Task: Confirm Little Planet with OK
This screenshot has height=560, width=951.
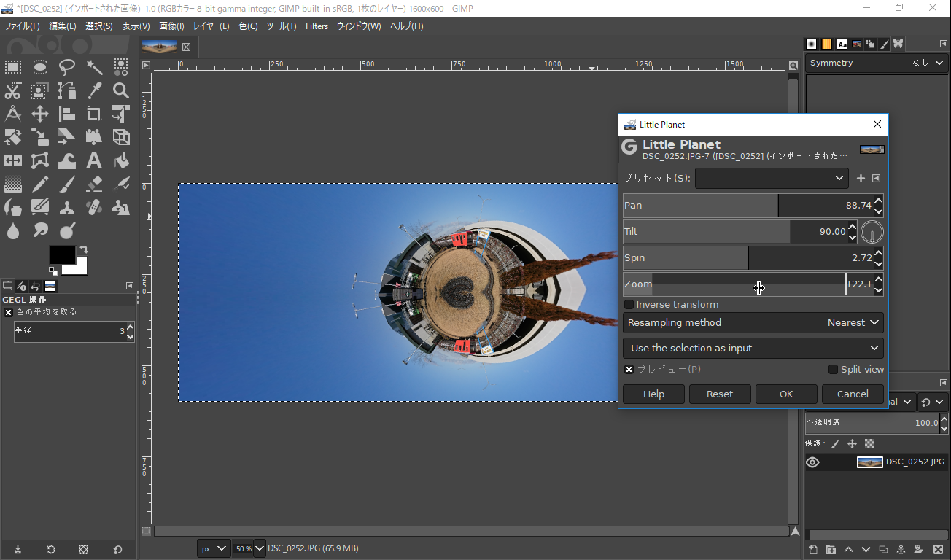Action: click(786, 394)
